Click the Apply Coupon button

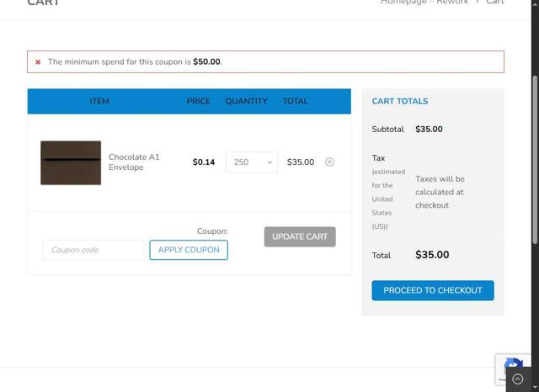pyautogui.click(x=189, y=250)
